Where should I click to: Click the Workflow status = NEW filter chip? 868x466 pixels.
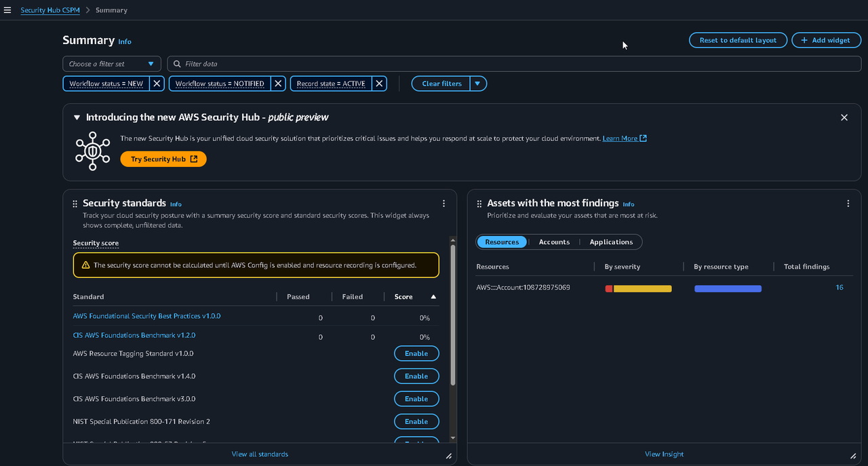pyautogui.click(x=106, y=83)
